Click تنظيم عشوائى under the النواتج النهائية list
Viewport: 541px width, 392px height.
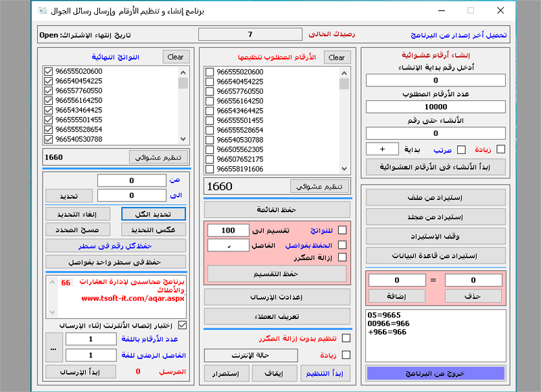pos(159,157)
